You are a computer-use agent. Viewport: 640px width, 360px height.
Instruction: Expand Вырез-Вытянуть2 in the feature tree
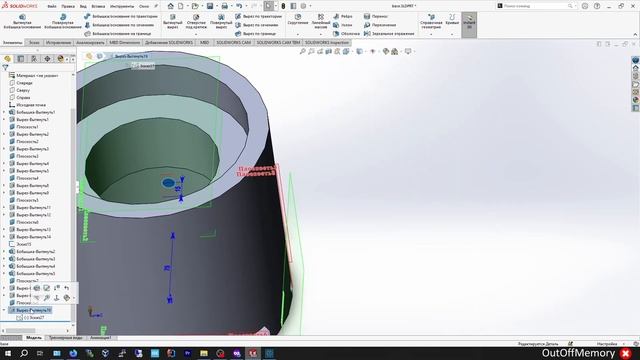coord(4,134)
